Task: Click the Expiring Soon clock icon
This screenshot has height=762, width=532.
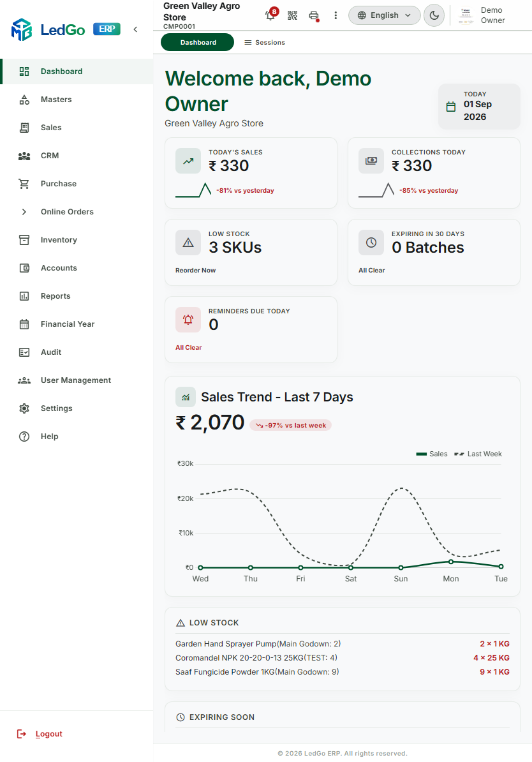Action: pos(181,717)
